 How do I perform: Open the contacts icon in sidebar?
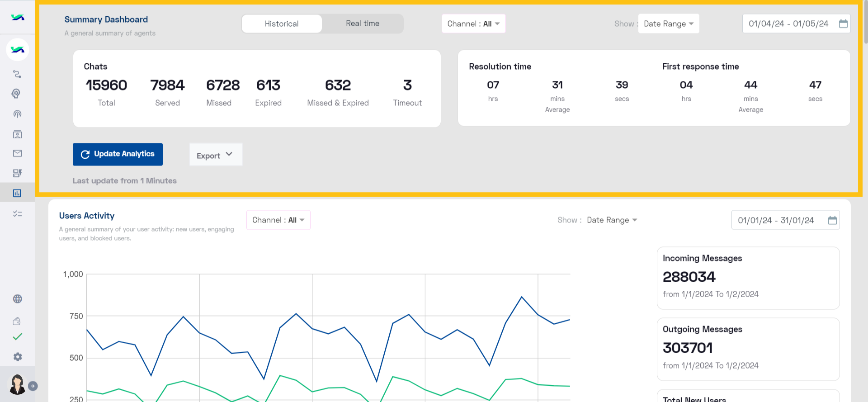pyautogui.click(x=17, y=134)
